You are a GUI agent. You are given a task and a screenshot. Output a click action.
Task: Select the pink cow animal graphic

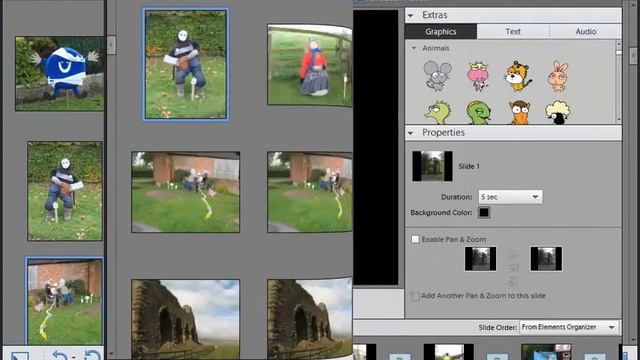[478, 76]
